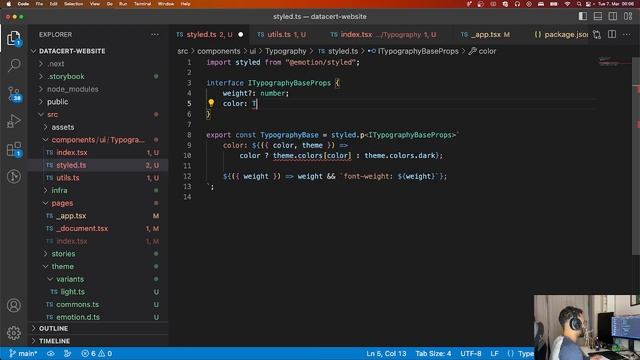
Task: Expand the infra folder
Action: (x=59, y=190)
